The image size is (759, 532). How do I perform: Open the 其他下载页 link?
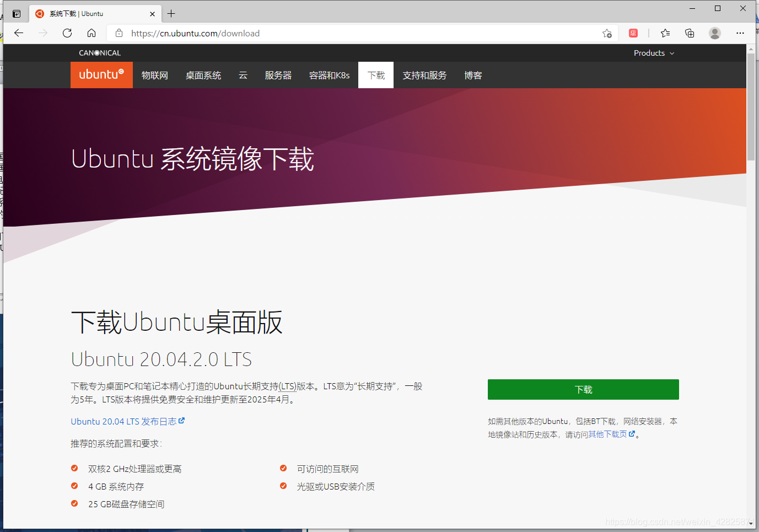coord(611,434)
